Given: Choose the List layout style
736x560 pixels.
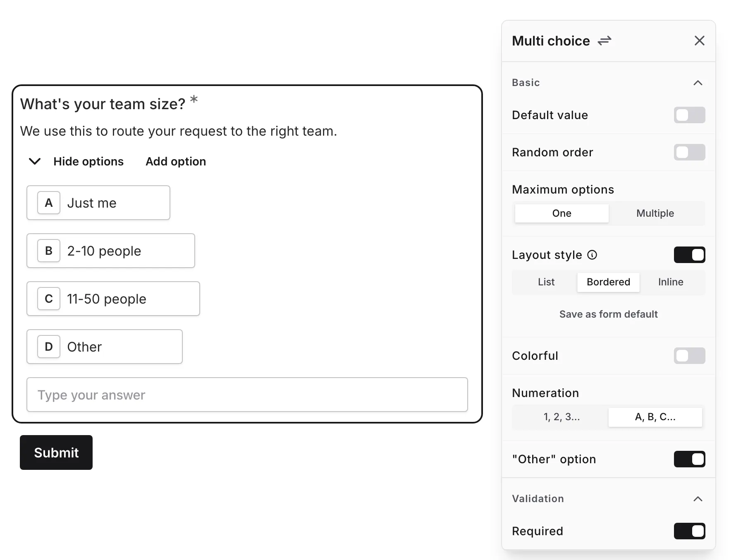Looking at the screenshot, I should [x=546, y=282].
